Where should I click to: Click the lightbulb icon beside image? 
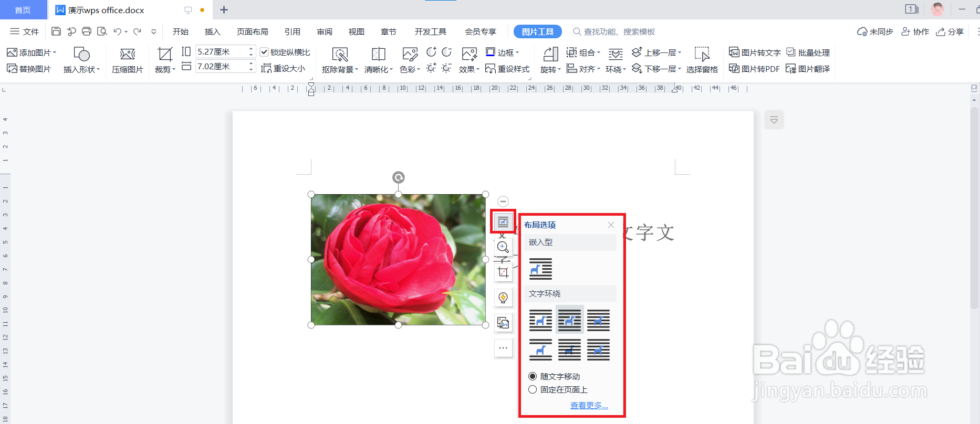point(503,298)
